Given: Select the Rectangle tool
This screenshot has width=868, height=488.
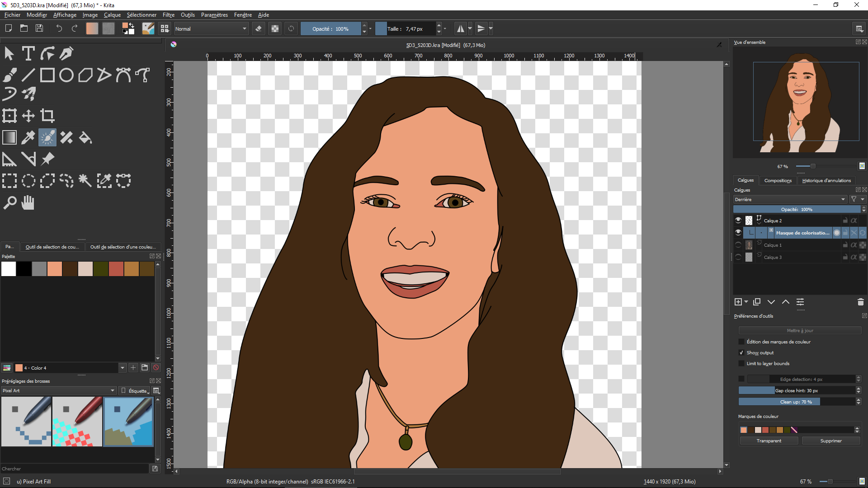Looking at the screenshot, I should coord(47,75).
